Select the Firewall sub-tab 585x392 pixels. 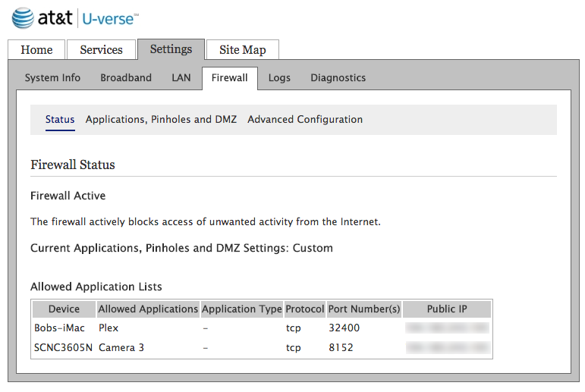(x=229, y=78)
